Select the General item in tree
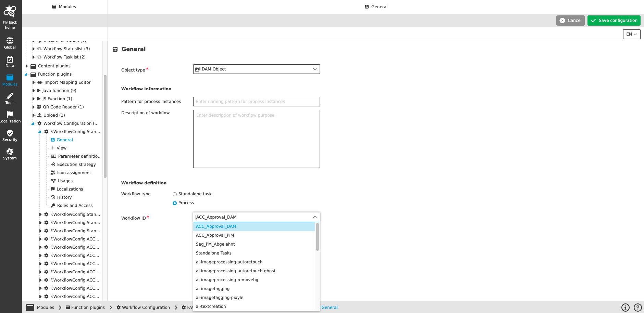The image size is (644, 313). coord(65,140)
